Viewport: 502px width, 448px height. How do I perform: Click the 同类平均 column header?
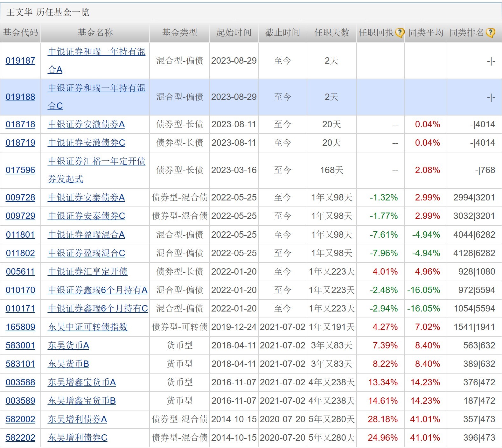[426, 32]
